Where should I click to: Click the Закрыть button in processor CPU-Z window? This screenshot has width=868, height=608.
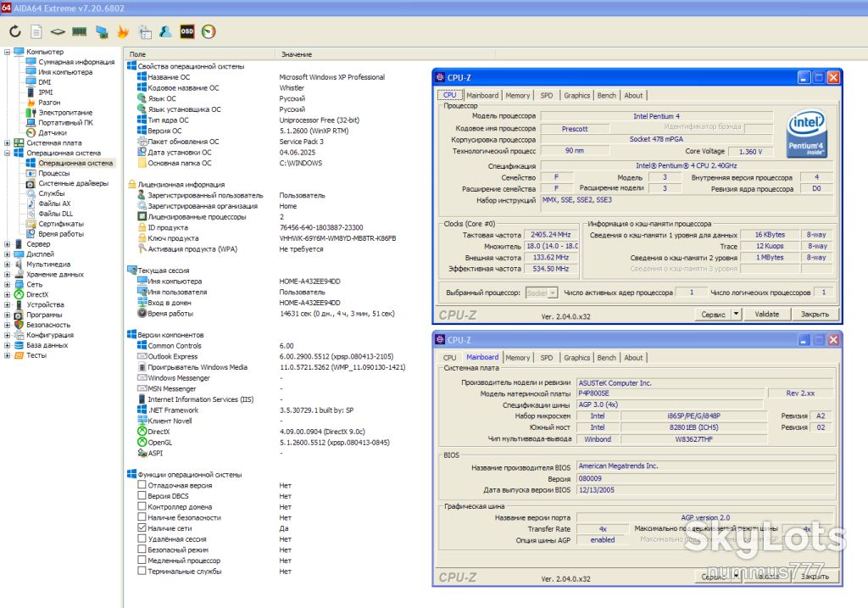click(815, 314)
